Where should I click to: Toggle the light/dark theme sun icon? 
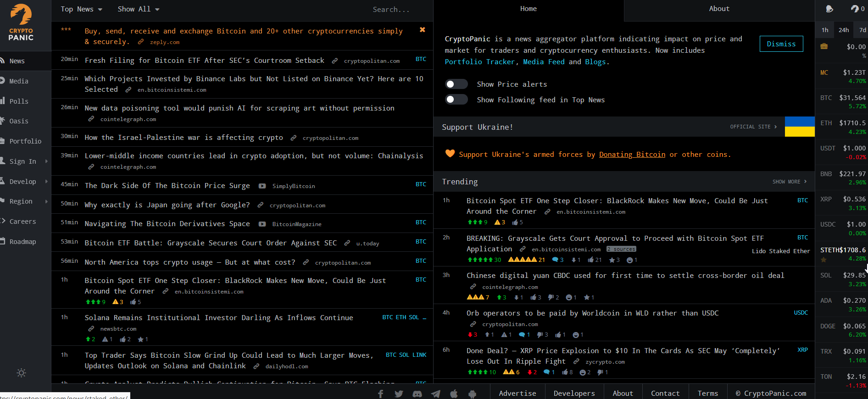pyautogui.click(x=21, y=373)
